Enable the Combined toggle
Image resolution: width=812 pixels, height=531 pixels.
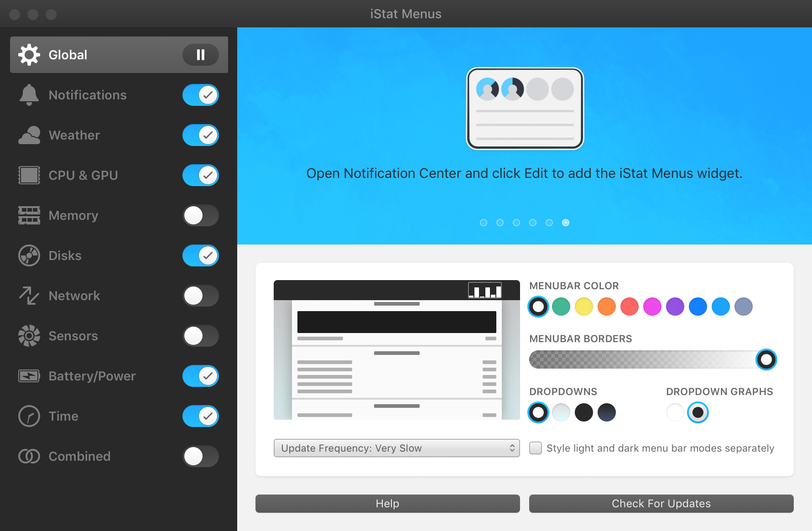pyautogui.click(x=201, y=456)
